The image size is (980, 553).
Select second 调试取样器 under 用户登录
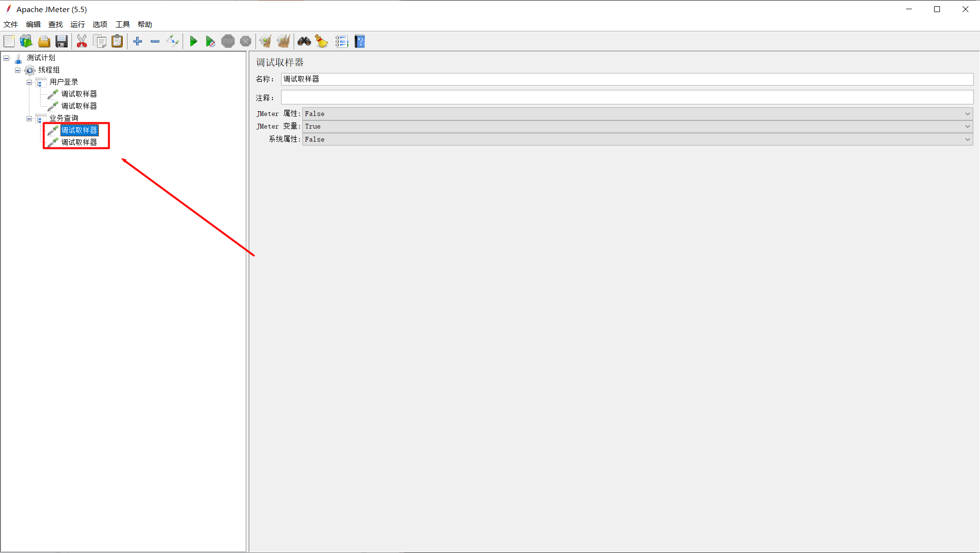click(x=79, y=106)
